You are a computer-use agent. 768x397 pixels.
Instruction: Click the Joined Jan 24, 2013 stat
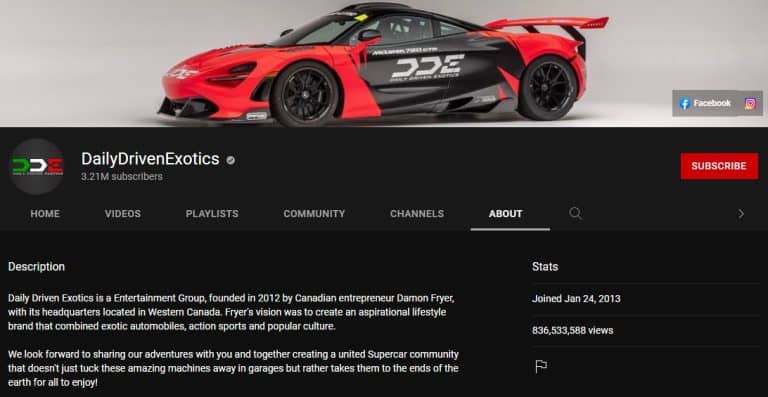click(576, 299)
